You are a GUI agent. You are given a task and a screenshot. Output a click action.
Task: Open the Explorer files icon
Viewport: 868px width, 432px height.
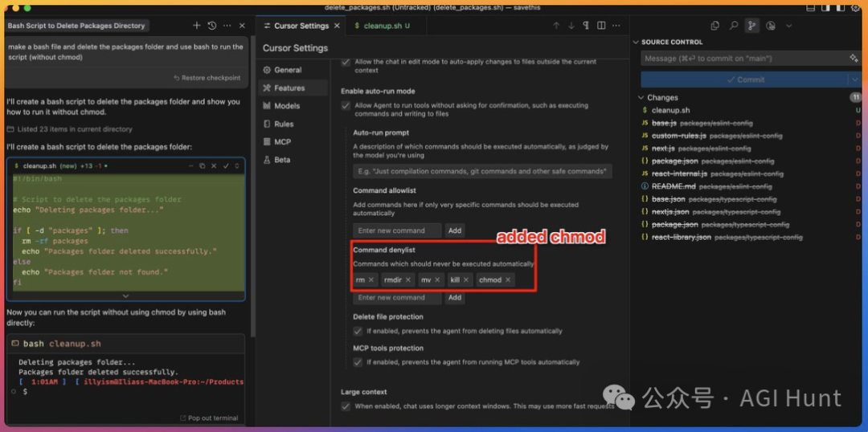point(715,26)
